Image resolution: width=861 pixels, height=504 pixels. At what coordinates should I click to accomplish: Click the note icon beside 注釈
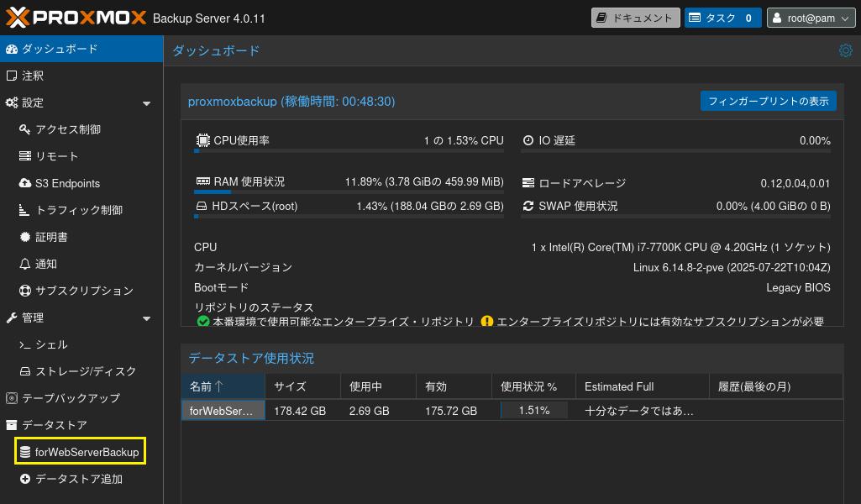coord(12,76)
